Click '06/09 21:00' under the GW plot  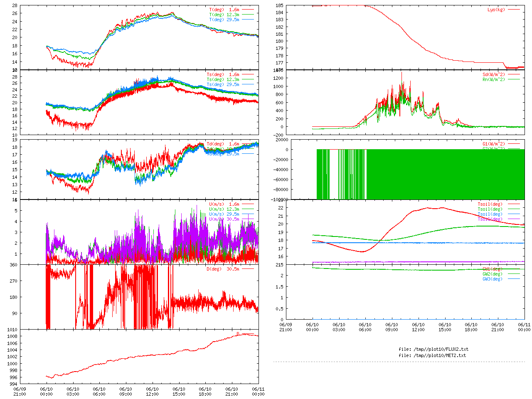(x=286, y=327)
